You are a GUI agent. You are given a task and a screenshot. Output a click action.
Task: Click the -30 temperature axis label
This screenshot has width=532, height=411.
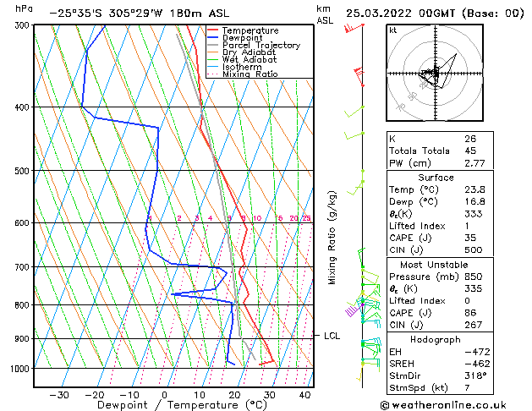coord(59,395)
